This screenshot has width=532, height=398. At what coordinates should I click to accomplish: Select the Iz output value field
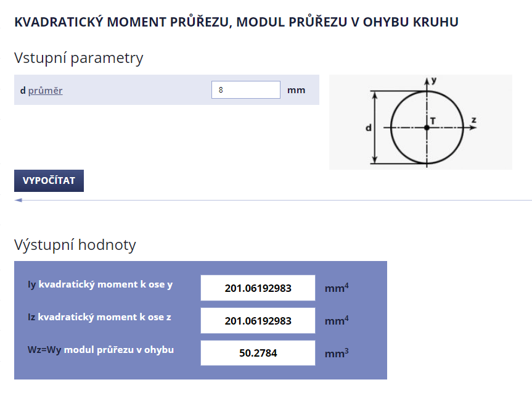pos(258,321)
